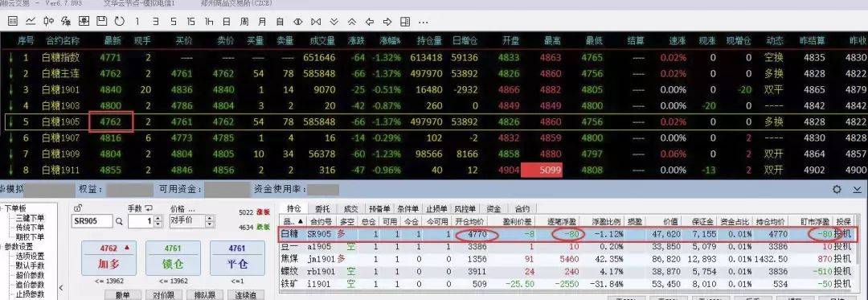Screen dimensions: 868x300
Task: Switch to the time-sharing line chart icon
Action: tap(31, 23)
